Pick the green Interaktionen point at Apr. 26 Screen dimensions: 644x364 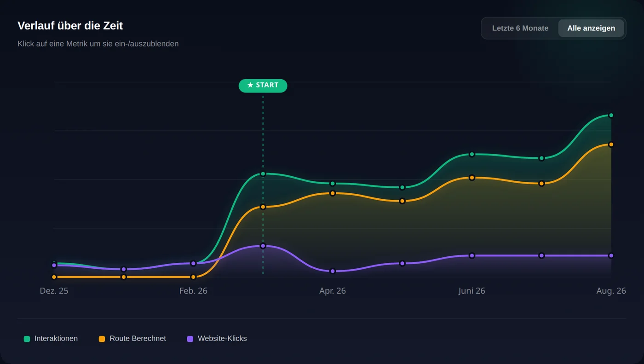pos(333,184)
